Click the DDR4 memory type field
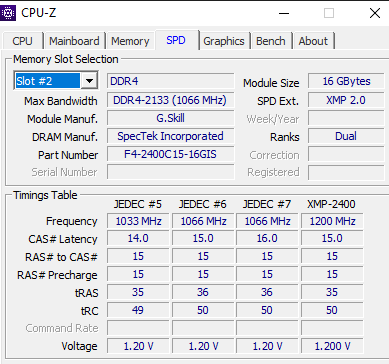This screenshot has width=389, height=364. pos(171,81)
